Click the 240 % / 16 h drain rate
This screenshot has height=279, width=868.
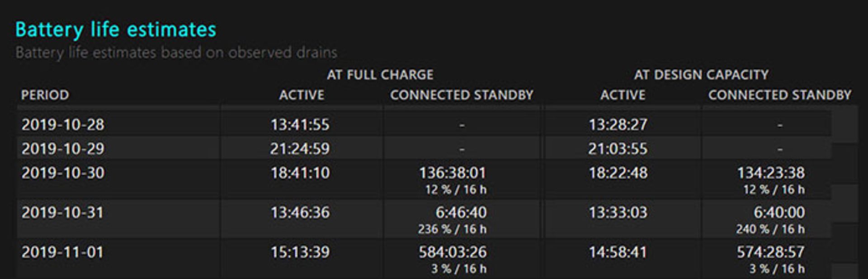coord(770,229)
